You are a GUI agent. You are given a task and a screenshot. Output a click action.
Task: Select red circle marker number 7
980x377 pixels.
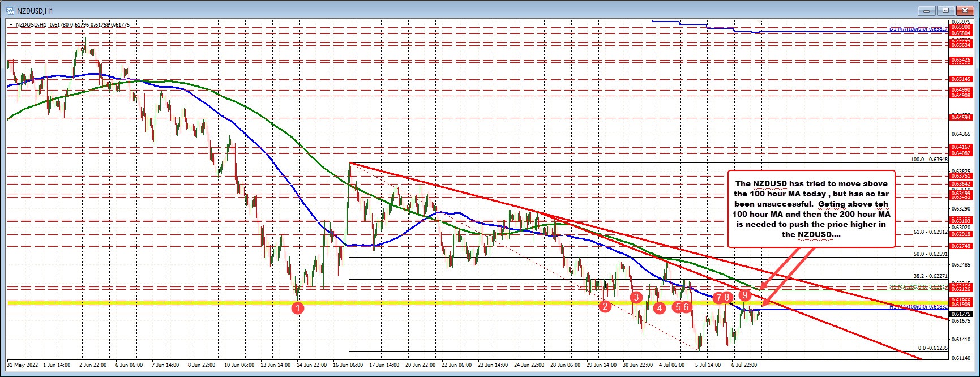pyautogui.click(x=718, y=297)
